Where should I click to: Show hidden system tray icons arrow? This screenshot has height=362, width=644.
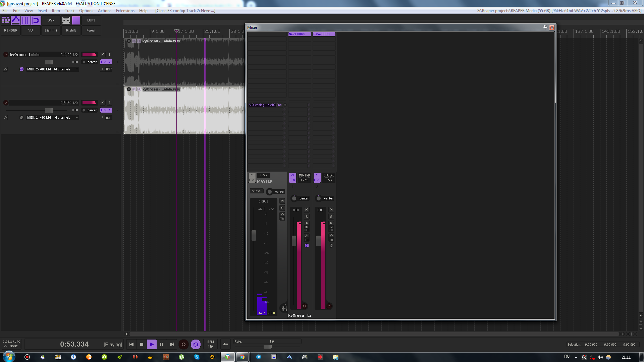point(576,357)
